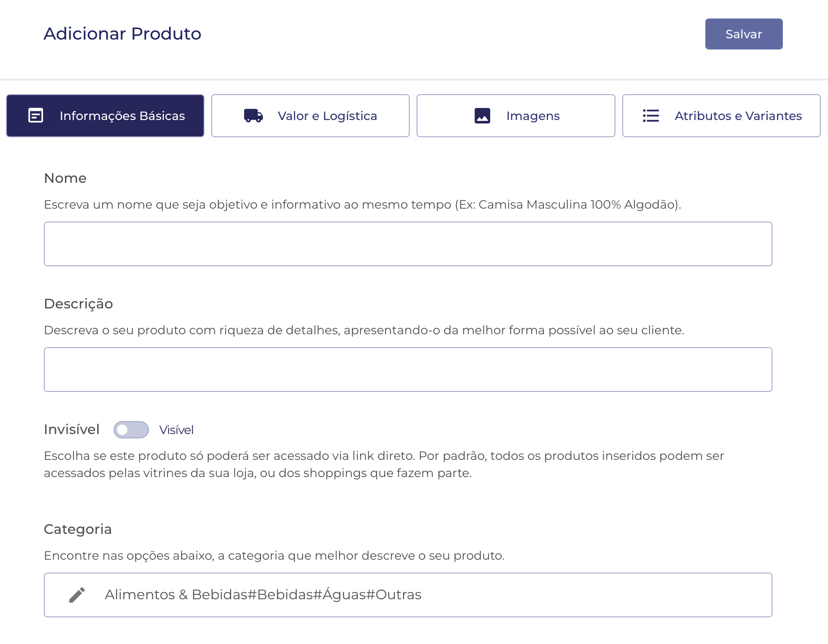Click the Alimentos & Bebidas category field
This screenshot has height=644, width=828.
click(x=408, y=595)
